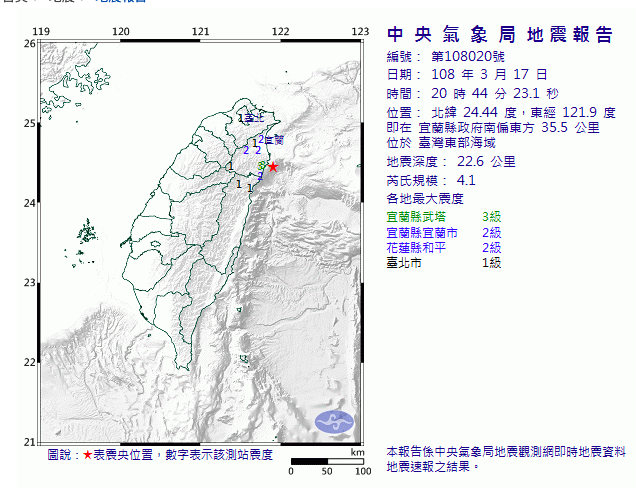636x495 pixels.
Task: Click the Central Weather Bureau logo watermark
Action: click(x=334, y=422)
